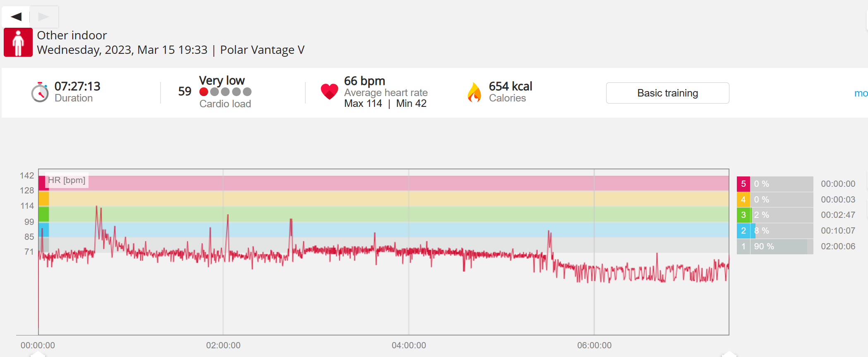Select first red cardio load dot
Screen dimensions: 868x357
click(x=204, y=92)
